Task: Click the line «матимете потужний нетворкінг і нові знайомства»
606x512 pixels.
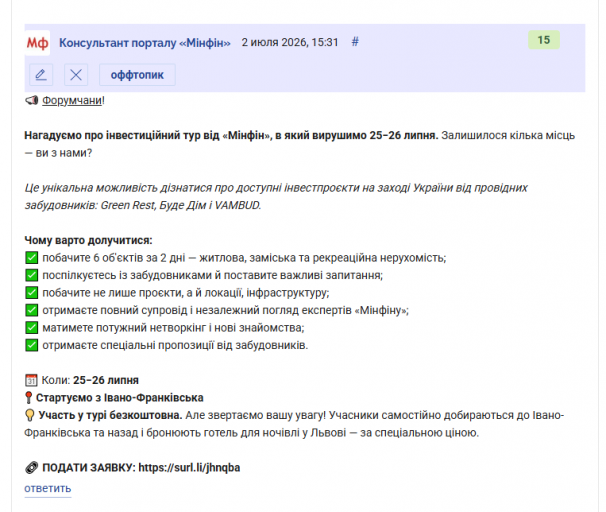Action: (x=174, y=328)
